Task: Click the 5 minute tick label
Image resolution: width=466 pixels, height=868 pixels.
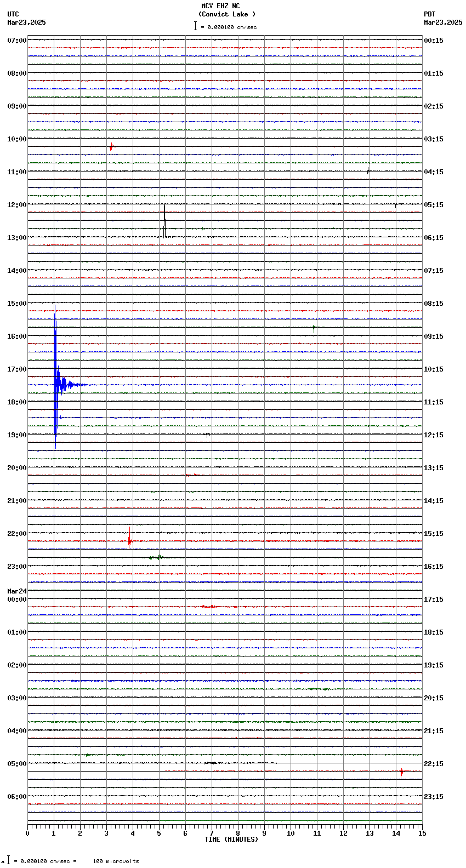Action: pyautogui.click(x=159, y=833)
